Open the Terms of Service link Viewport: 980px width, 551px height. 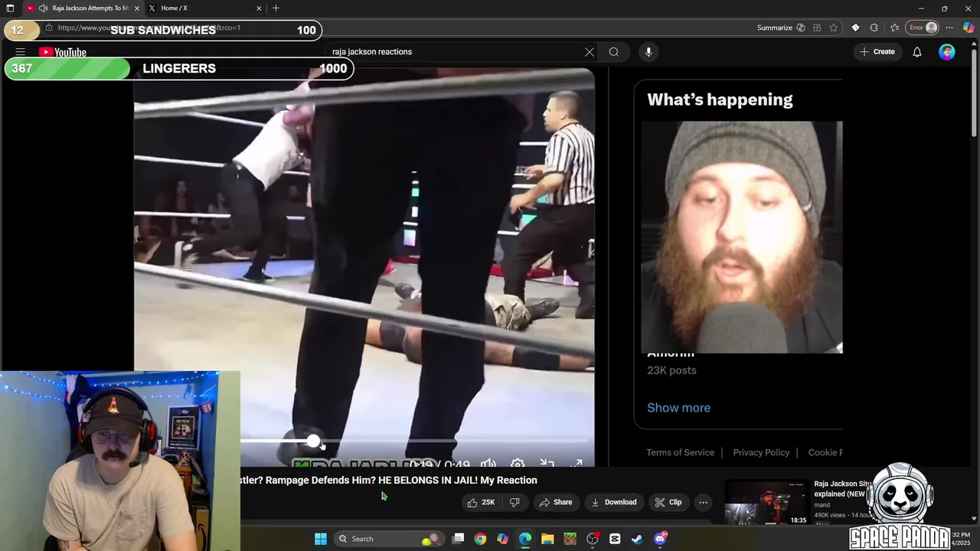pos(680,452)
